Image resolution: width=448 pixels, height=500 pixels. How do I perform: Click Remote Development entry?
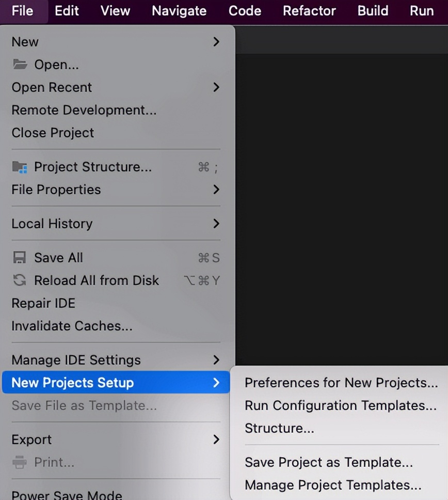84,110
